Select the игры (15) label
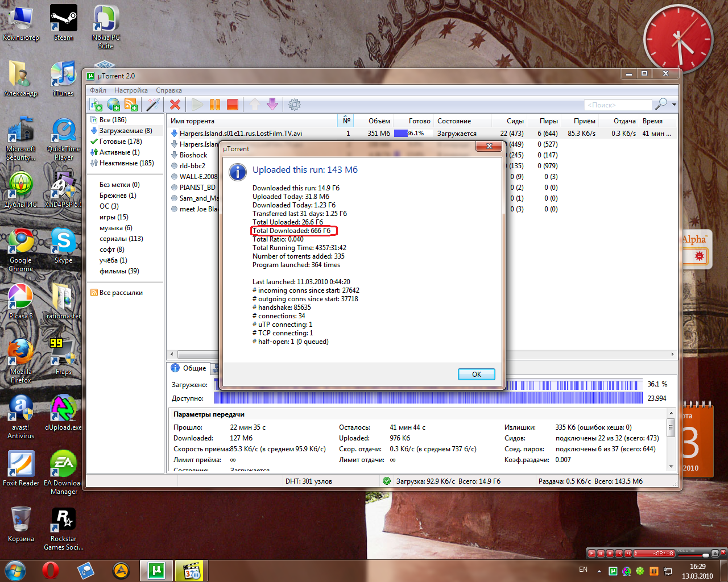This screenshot has height=582, width=728. [114, 217]
